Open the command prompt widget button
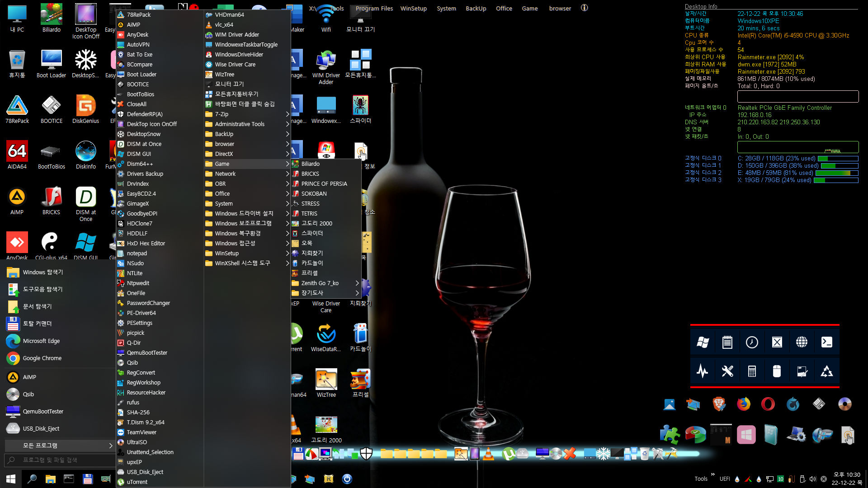The image size is (868, 488). pos(826,342)
